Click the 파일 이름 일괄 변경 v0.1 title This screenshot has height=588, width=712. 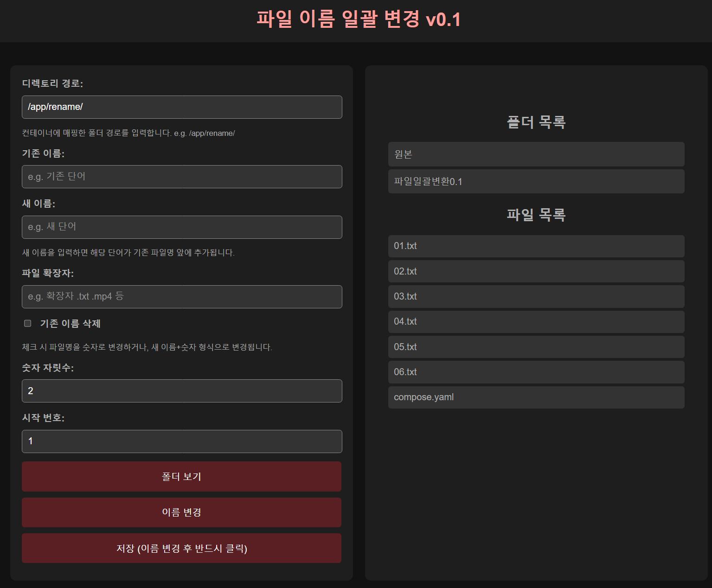point(358,19)
